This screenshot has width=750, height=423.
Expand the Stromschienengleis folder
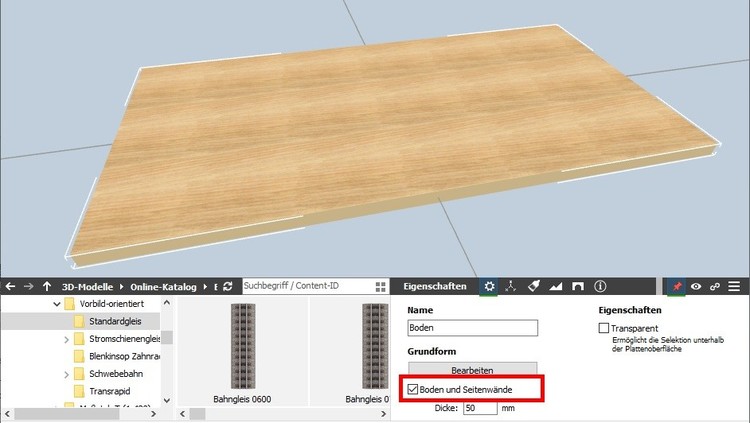[x=67, y=339]
